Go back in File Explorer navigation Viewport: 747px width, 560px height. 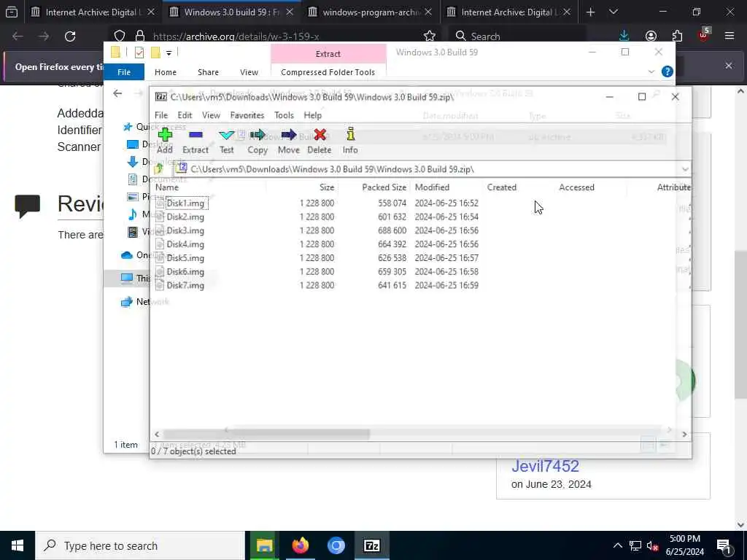pos(117,93)
